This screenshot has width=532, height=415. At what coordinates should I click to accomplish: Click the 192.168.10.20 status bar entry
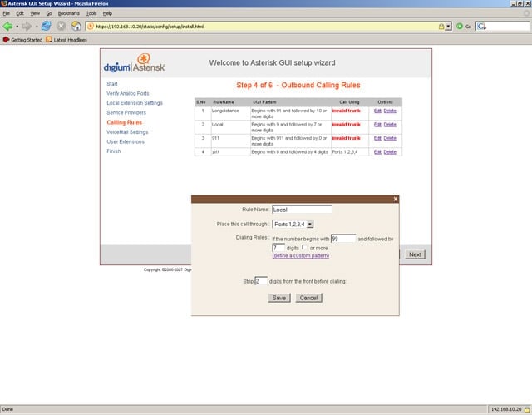pyautogui.click(x=506, y=409)
